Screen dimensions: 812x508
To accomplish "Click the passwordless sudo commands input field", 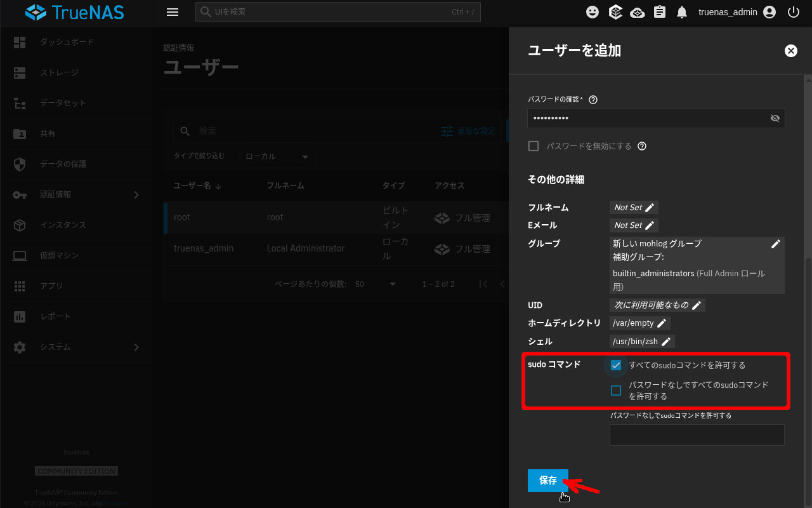I will tap(697, 435).
